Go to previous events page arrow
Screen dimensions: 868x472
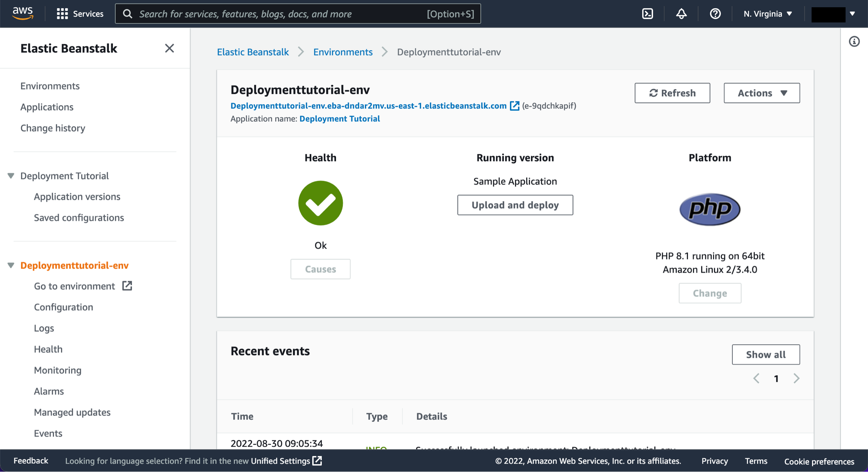click(x=756, y=378)
